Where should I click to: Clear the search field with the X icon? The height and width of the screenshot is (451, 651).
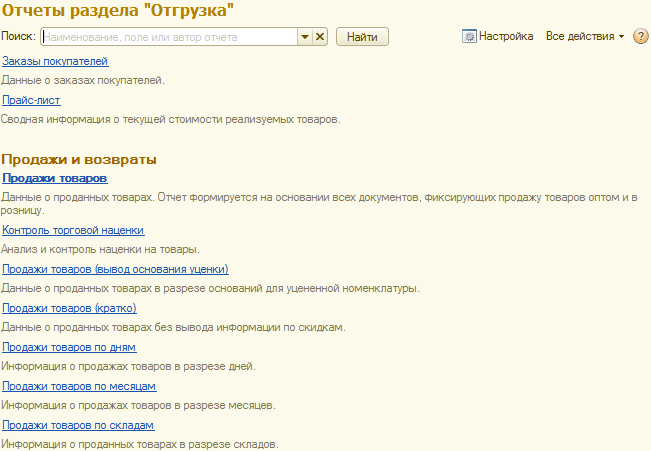pos(320,37)
